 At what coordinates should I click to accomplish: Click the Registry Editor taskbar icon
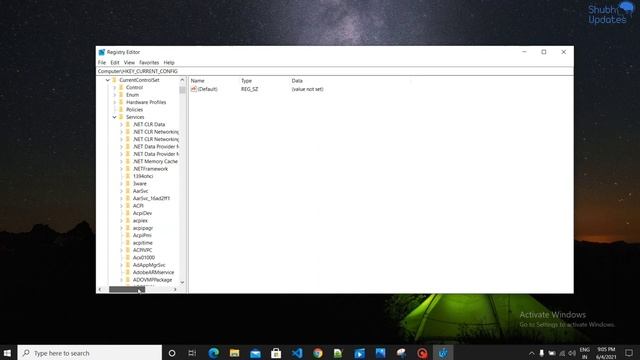[443, 353]
